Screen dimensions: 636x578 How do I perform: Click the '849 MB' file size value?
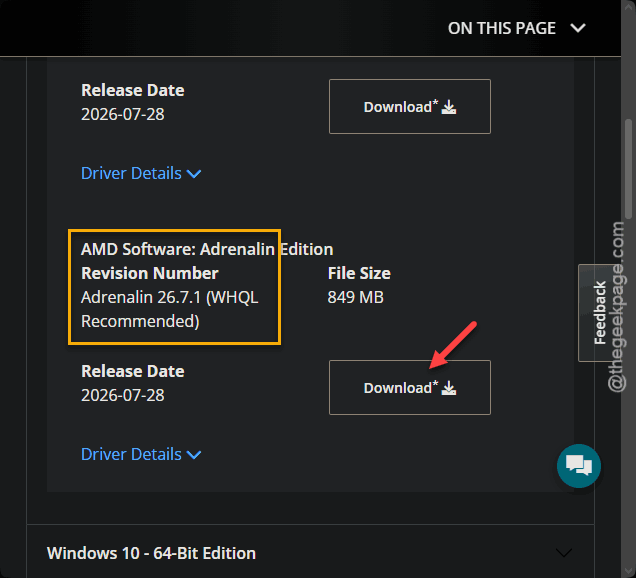point(355,297)
